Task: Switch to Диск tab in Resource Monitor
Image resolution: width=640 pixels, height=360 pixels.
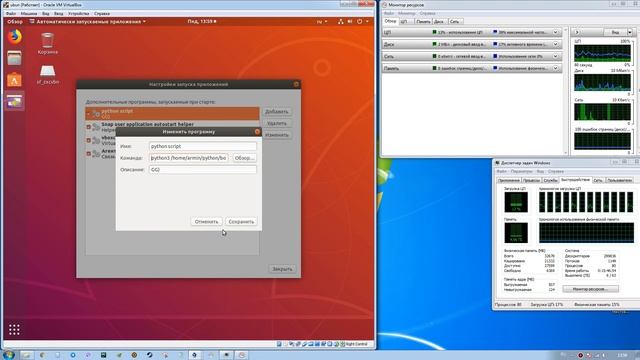Action: coord(439,21)
